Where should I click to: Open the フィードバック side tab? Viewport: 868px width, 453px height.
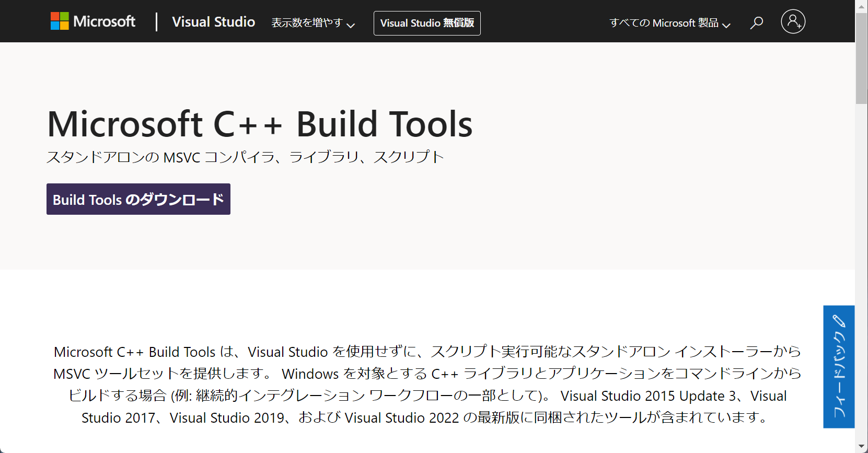[x=839, y=367]
